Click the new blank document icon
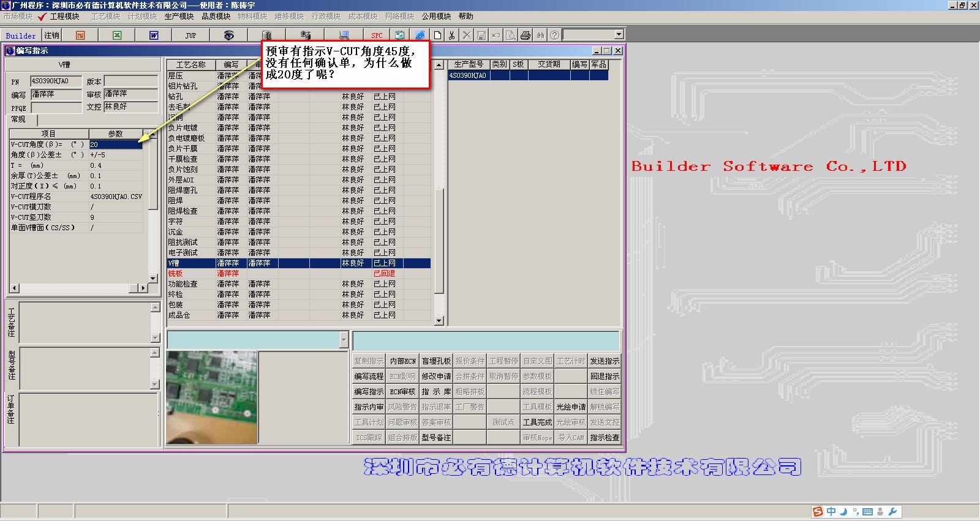Screen dimensions: 980x521 (x=437, y=36)
